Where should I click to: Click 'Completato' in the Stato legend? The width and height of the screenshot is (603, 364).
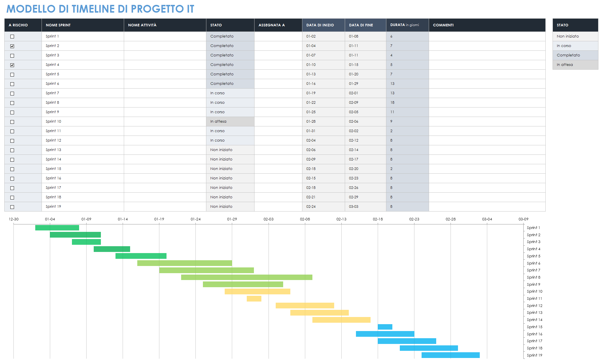tap(575, 55)
